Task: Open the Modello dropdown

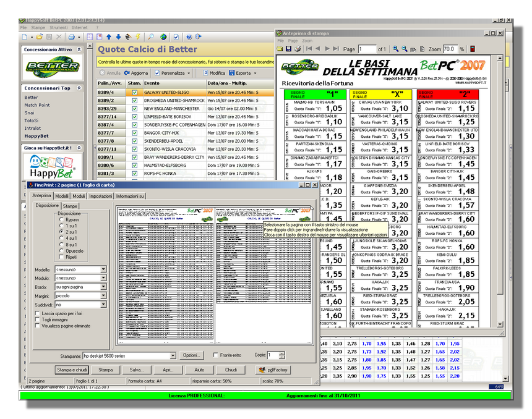Action: [103, 269]
